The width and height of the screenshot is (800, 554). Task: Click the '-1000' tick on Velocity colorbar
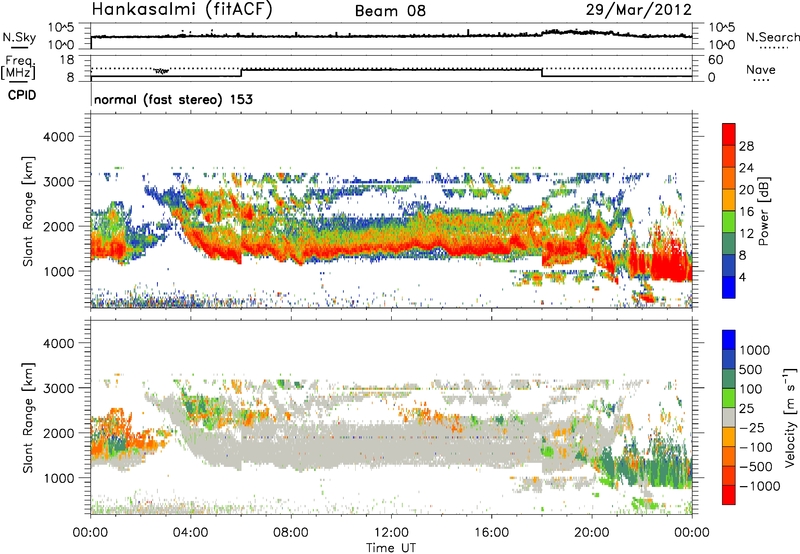760,486
